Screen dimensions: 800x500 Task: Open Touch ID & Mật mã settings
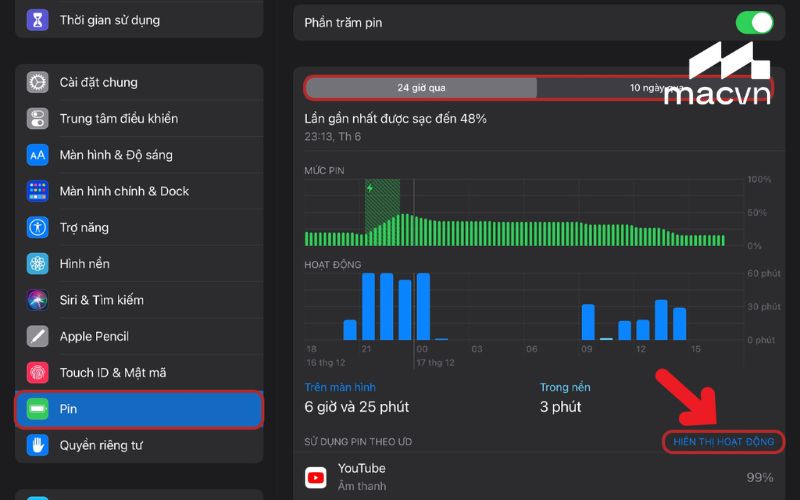(139, 372)
